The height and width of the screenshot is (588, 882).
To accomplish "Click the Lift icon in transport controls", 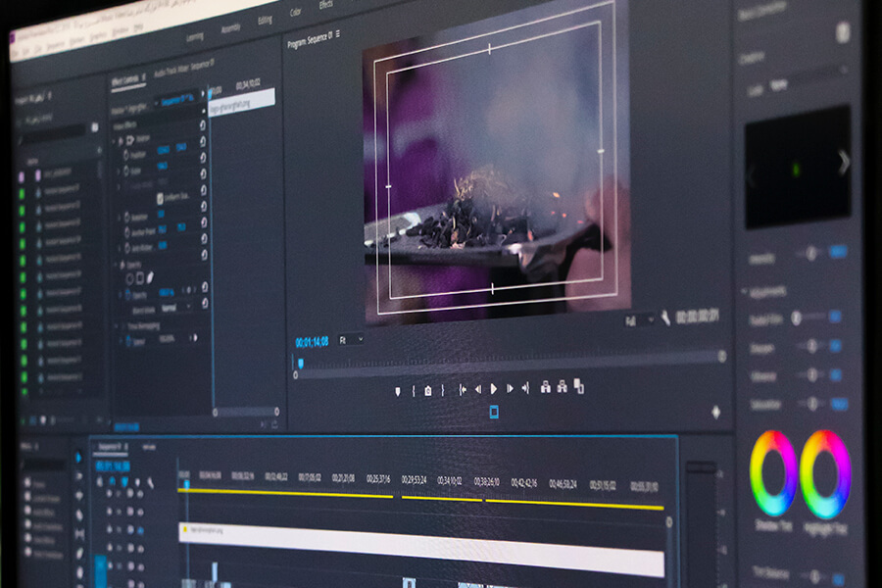I will click(545, 386).
